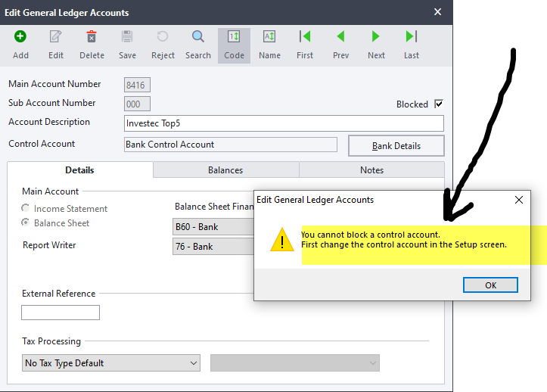Click OK in the warning dialog
Viewport: 547px width, 392px height.
tap(490, 285)
